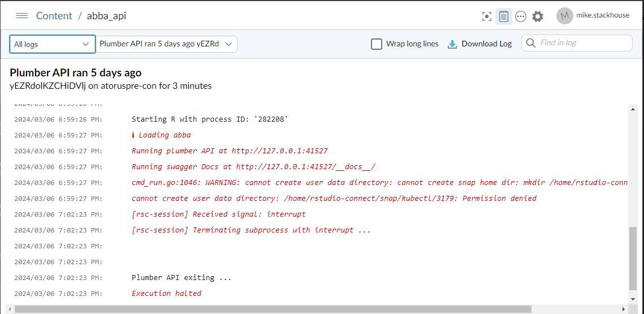644x314 pixels.
Task: Click the download arrow icon beside Download Log
Action: (x=452, y=44)
